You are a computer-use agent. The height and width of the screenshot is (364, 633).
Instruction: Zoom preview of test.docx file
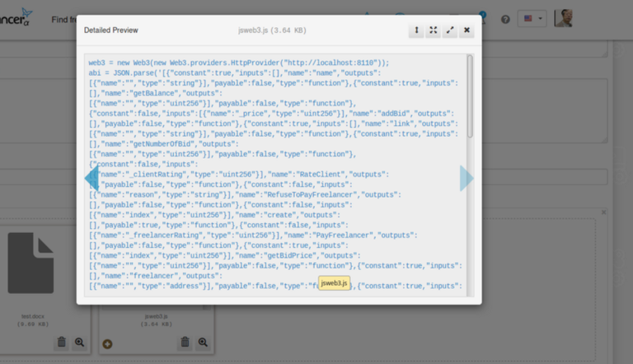[79, 343]
